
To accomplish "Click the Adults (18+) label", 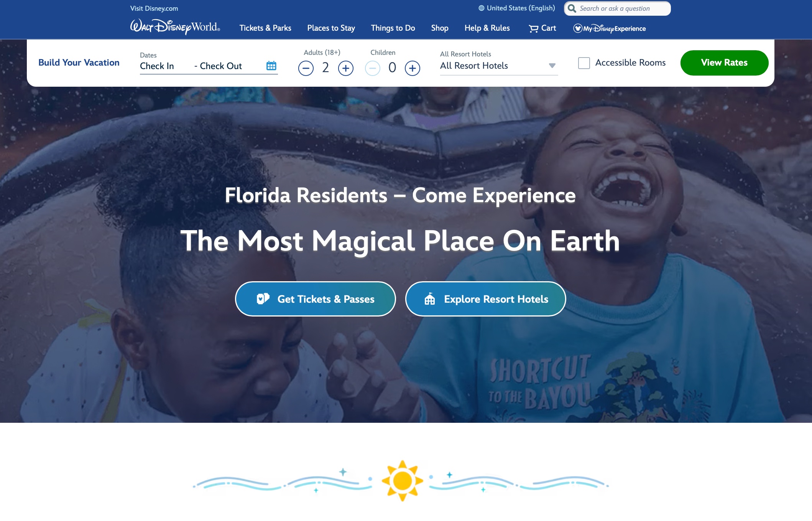I will pyautogui.click(x=322, y=53).
